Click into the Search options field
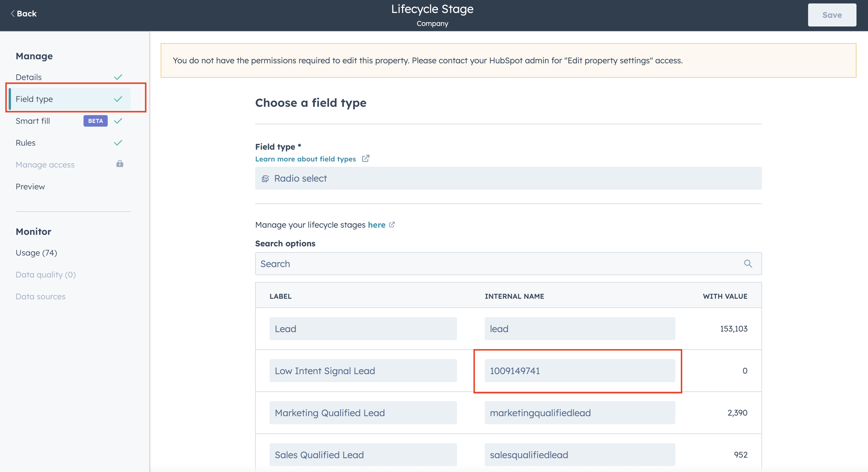The height and width of the screenshot is (472, 868). coord(499,264)
